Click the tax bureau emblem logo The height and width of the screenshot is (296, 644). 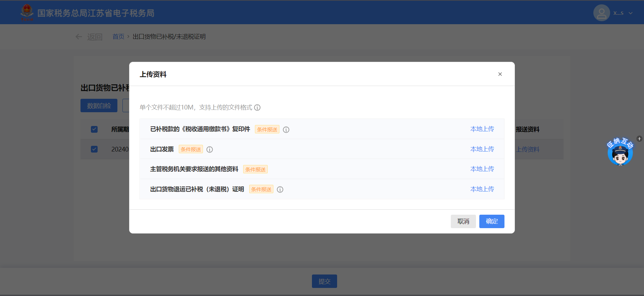pyautogui.click(x=27, y=12)
